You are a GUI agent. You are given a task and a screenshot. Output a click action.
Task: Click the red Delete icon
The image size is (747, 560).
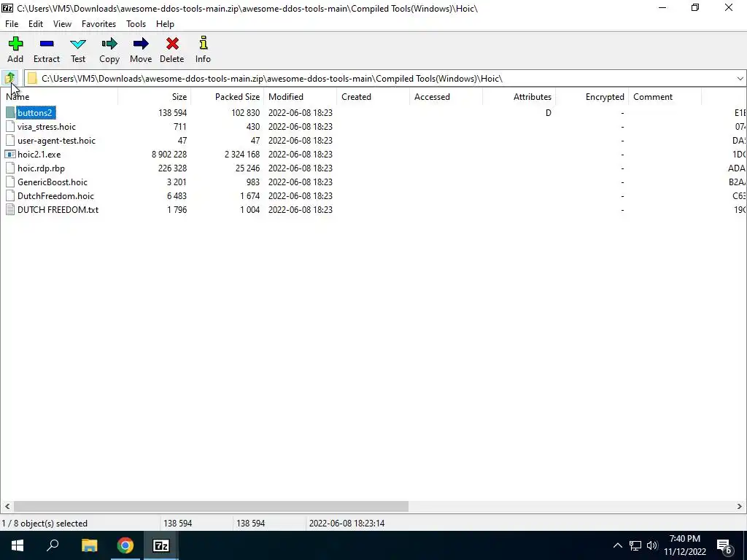pyautogui.click(x=172, y=44)
